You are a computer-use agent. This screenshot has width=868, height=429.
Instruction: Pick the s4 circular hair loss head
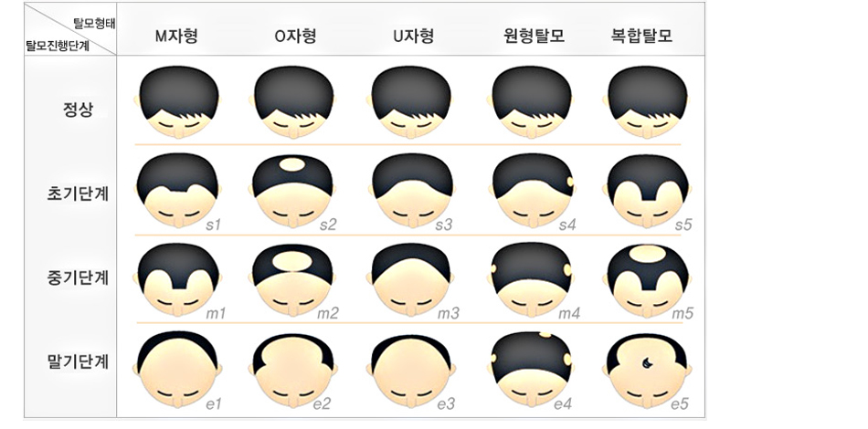[x=532, y=190]
